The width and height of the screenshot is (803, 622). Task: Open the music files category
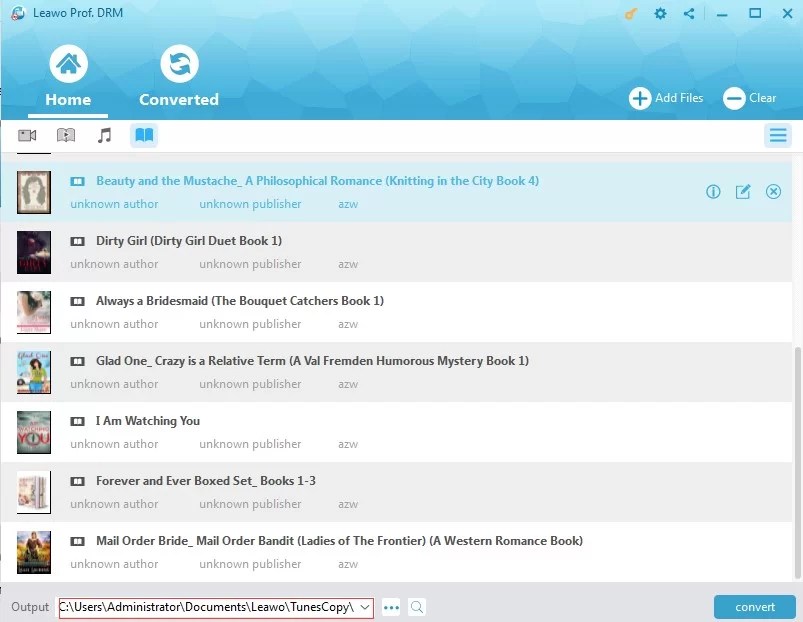tap(104, 134)
